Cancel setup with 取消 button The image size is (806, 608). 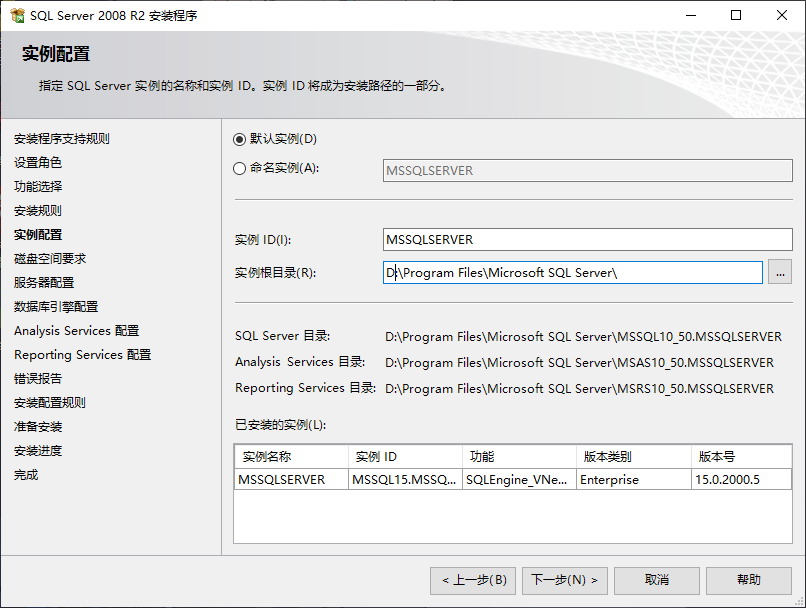[656, 580]
